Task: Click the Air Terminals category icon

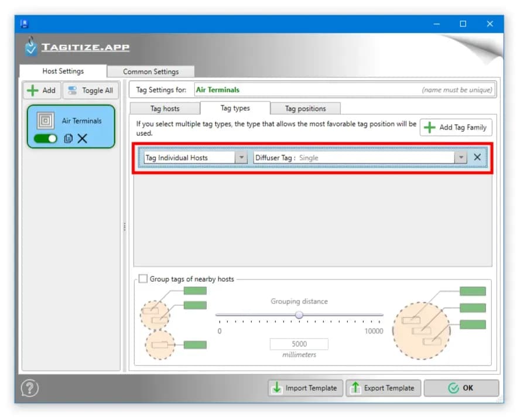Action: point(46,120)
